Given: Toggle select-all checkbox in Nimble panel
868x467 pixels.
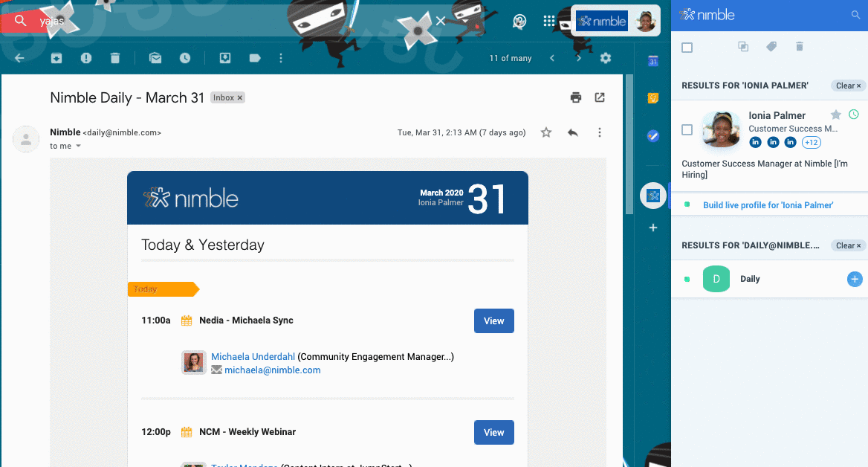Looking at the screenshot, I should point(687,48).
